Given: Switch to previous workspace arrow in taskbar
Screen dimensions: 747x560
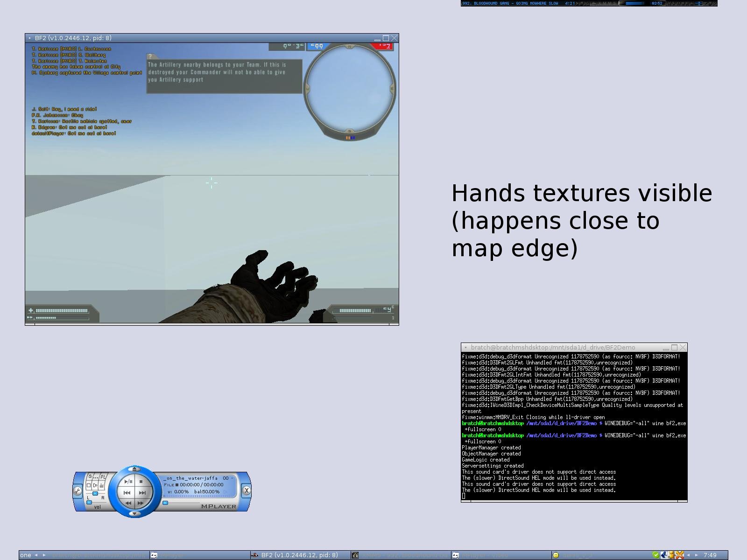Looking at the screenshot, I should coord(36,555).
